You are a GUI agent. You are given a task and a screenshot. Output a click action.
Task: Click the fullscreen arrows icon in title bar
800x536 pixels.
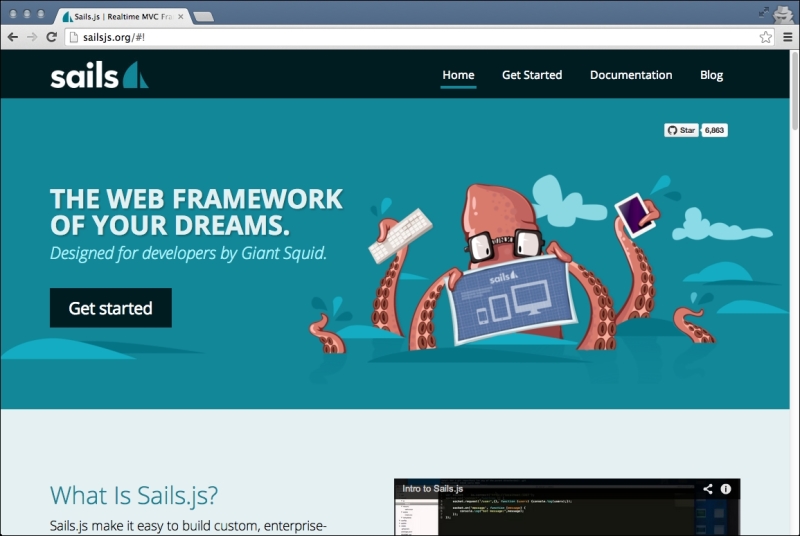pyautogui.click(x=763, y=12)
